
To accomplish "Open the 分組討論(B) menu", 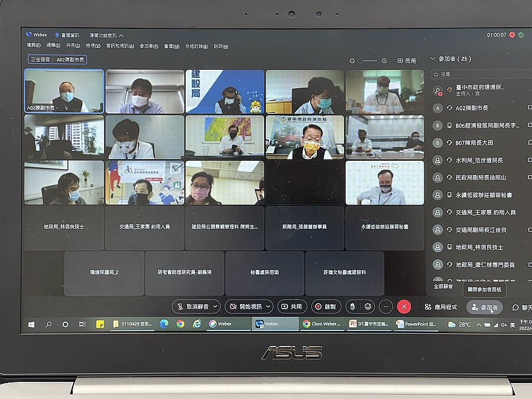I will pos(196,46).
